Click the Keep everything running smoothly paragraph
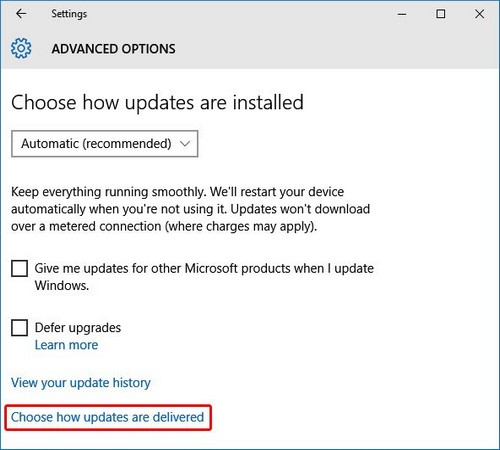The width and height of the screenshot is (500, 450). coord(190,209)
